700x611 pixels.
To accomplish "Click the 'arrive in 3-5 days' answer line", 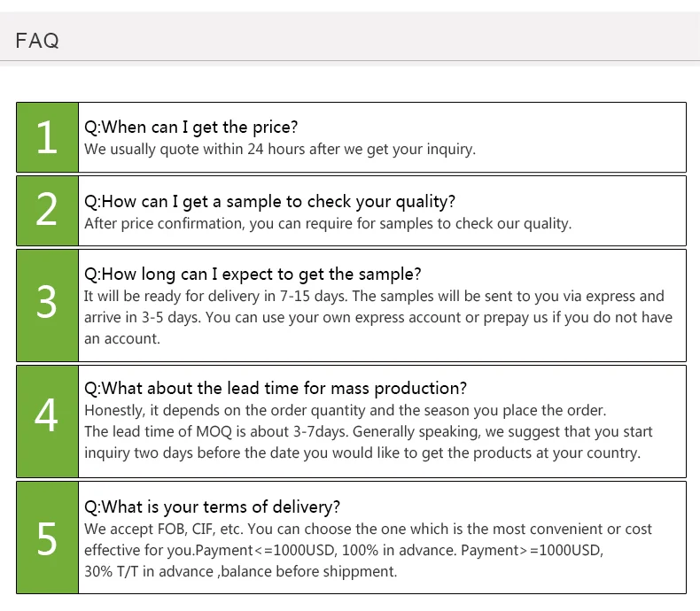I will click(x=377, y=317).
